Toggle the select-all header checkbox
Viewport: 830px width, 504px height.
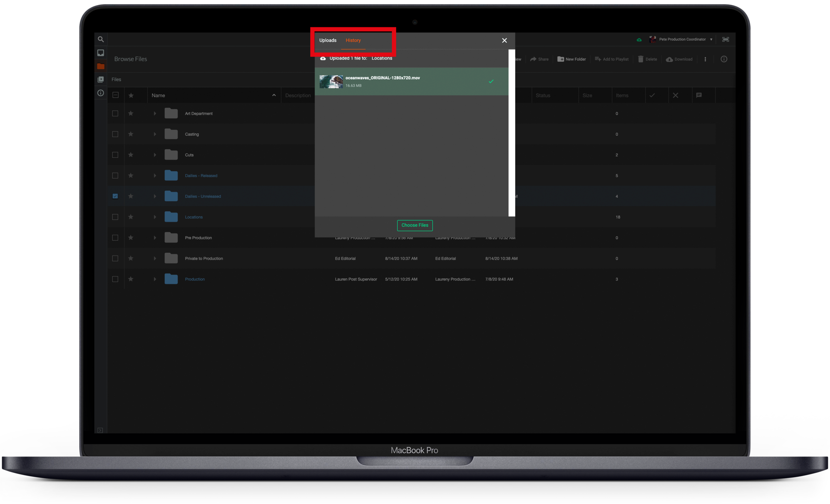(x=115, y=95)
